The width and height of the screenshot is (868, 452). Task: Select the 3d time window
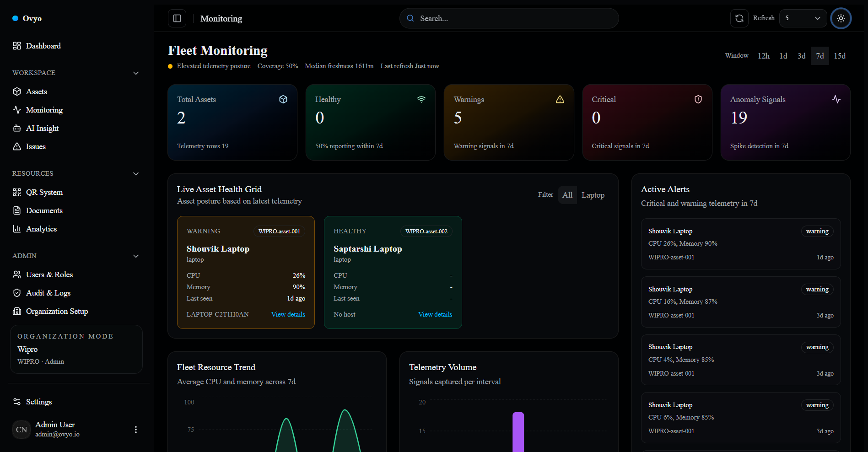pyautogui.click(x=801, y=56)
